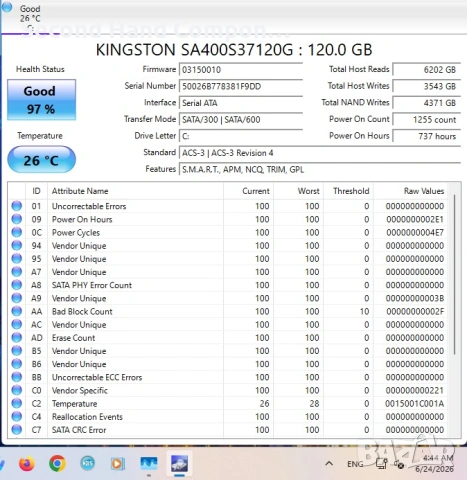Click the status circle for attribute ID 94
467x480 pixels.
(x=17, y=245)
